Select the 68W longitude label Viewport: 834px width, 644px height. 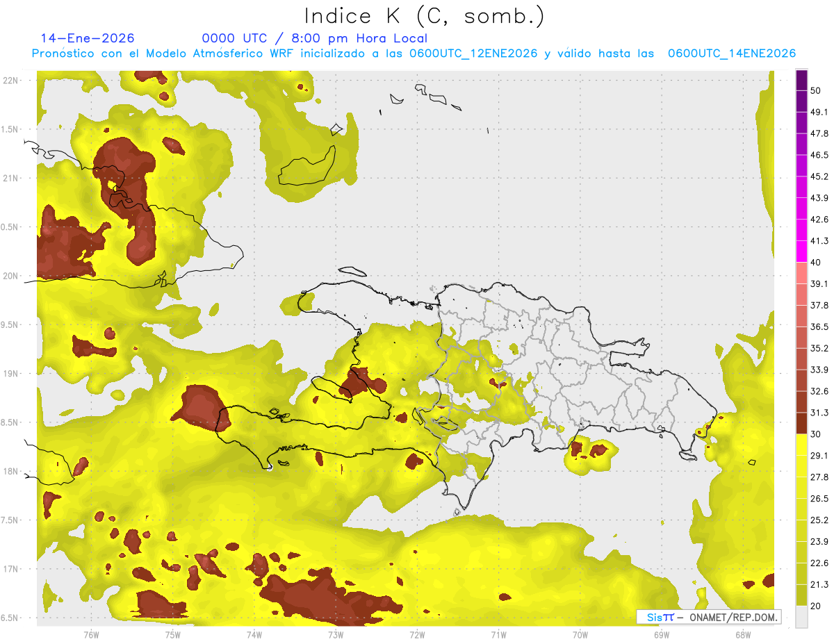743,634
